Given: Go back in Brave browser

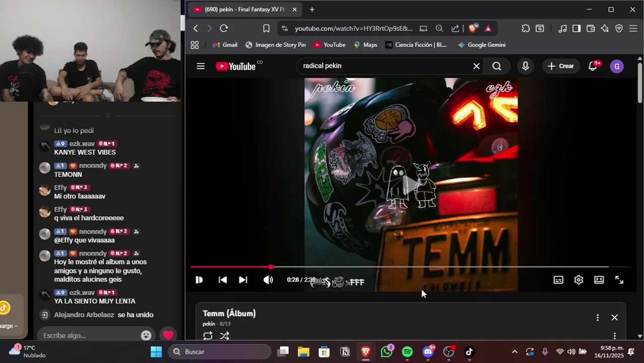Looking at the screenshot, I should coord(196,29).
